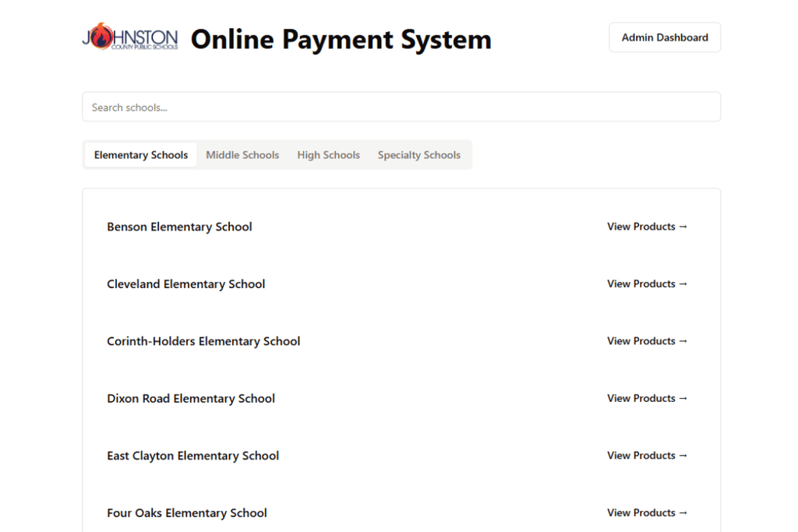View products for Benson Elementary School
Viewport: 798px width, 532px height.
pyautogui.click(x=647, y=227)
